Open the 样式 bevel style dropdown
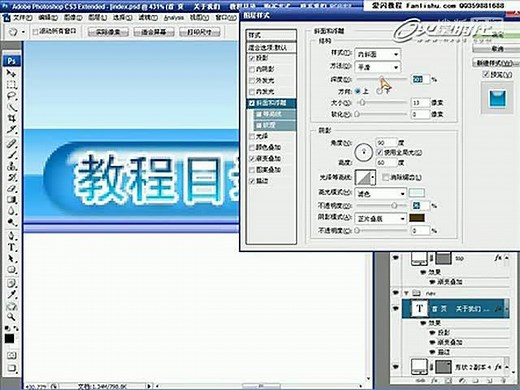Viewport: 520px width, 390px height. pyautogui.click(x=377, y=54)
